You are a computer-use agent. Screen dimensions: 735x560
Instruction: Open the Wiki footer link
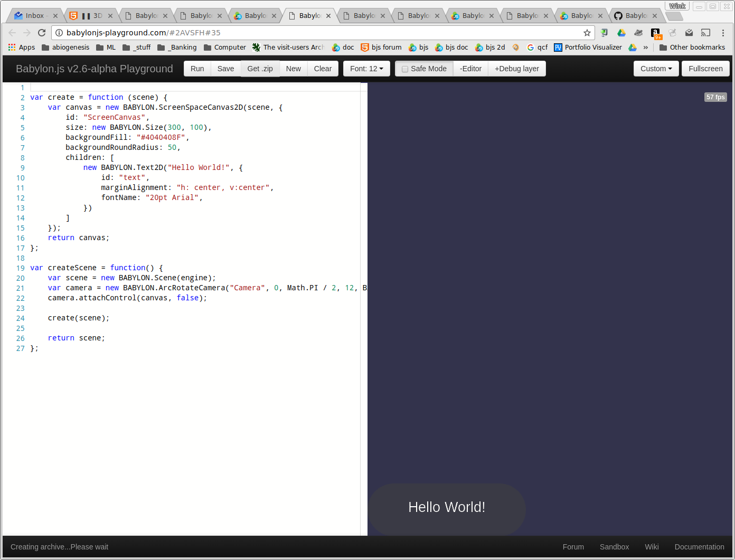click(x=652, y=547)
